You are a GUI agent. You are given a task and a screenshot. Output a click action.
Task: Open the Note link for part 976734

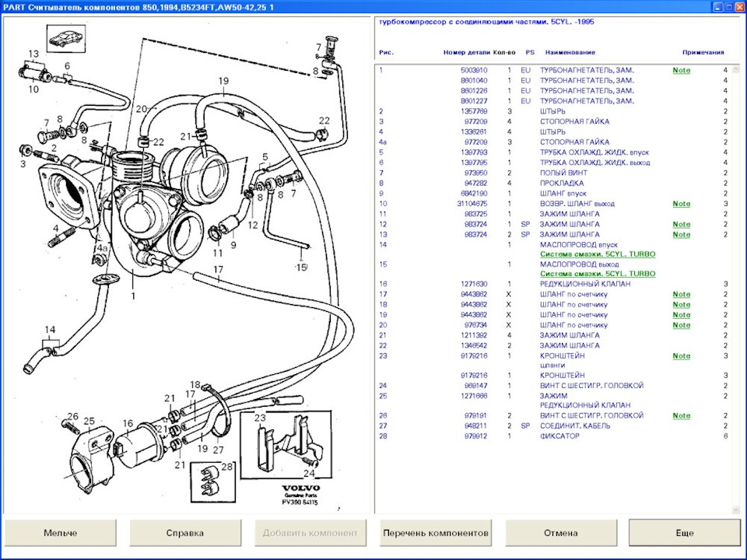pos(682,325)
